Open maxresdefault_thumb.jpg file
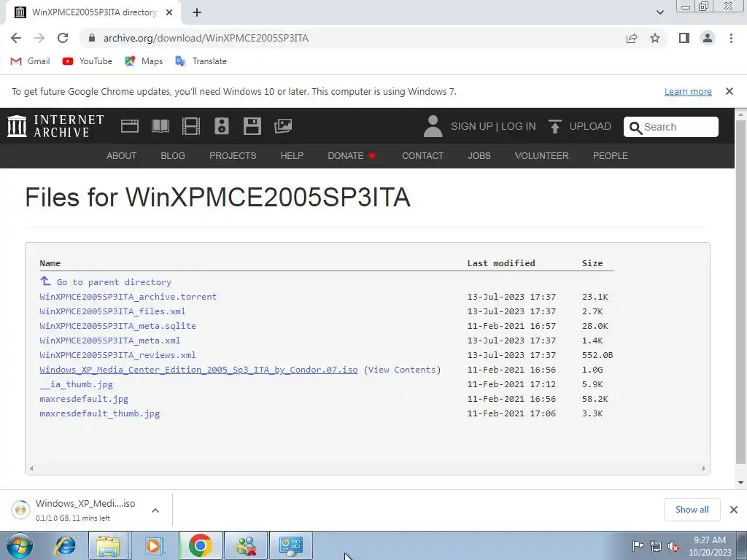Image resolution: width=747 pixels, height=560 pixels. (x=99, y=413)
